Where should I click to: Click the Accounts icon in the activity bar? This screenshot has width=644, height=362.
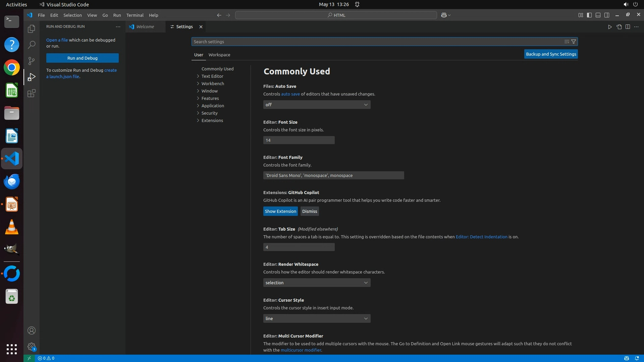31,330
